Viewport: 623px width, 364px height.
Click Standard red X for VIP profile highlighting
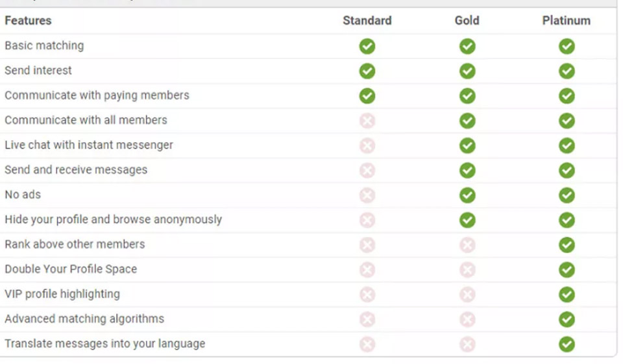tap(367, 295)
